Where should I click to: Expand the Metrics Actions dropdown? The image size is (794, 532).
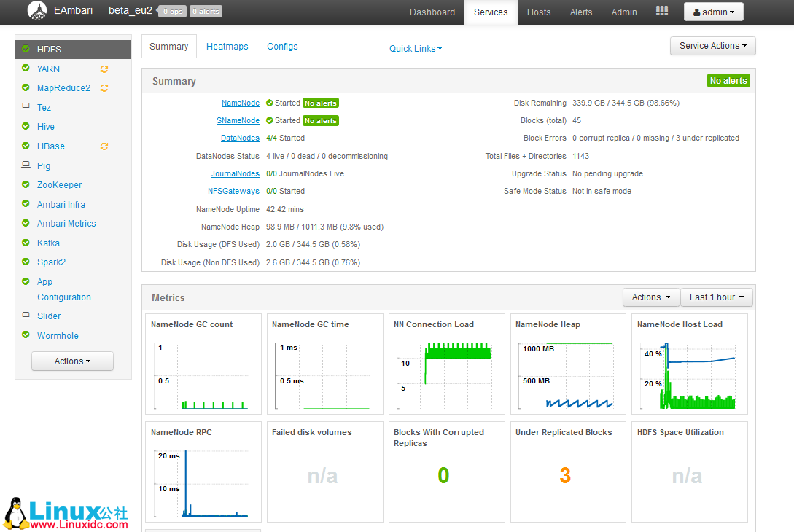coord(650,297)
